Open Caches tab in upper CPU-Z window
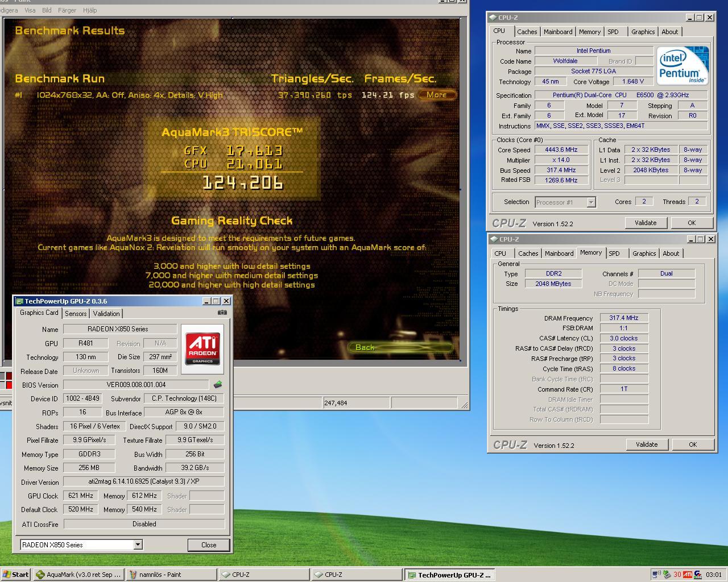 click(x=527, y=32)
